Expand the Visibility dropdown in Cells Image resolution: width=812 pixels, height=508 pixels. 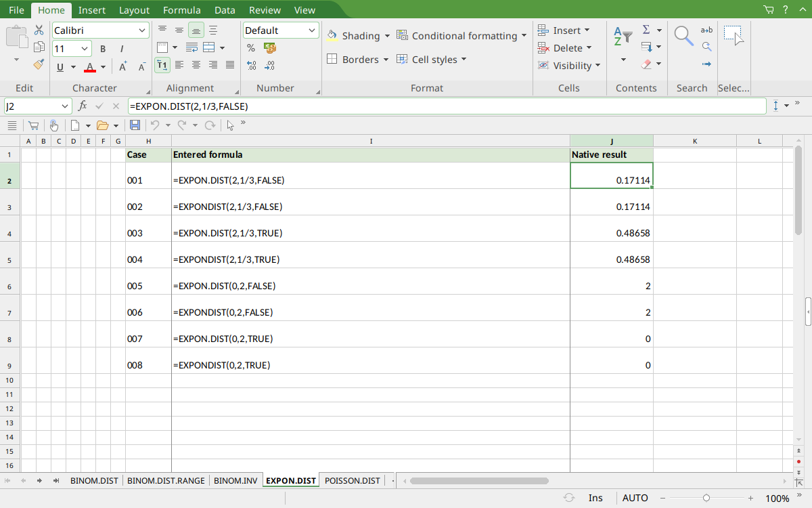[x=597, y=66]
